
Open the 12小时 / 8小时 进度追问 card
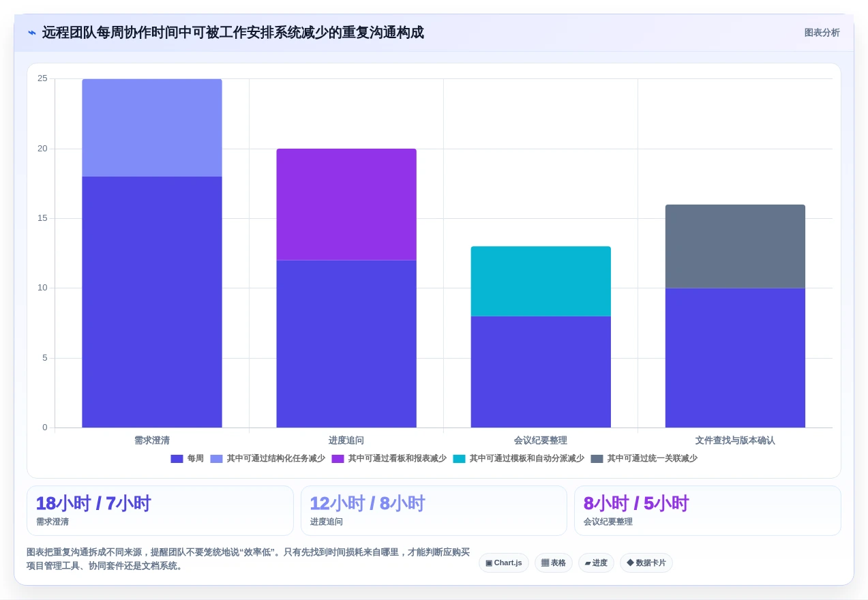(434, 511)
